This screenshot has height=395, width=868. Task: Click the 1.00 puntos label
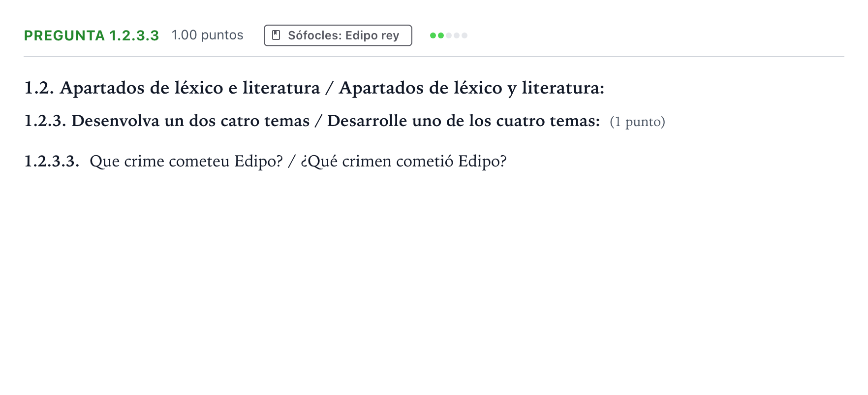[x=207, y=35]
